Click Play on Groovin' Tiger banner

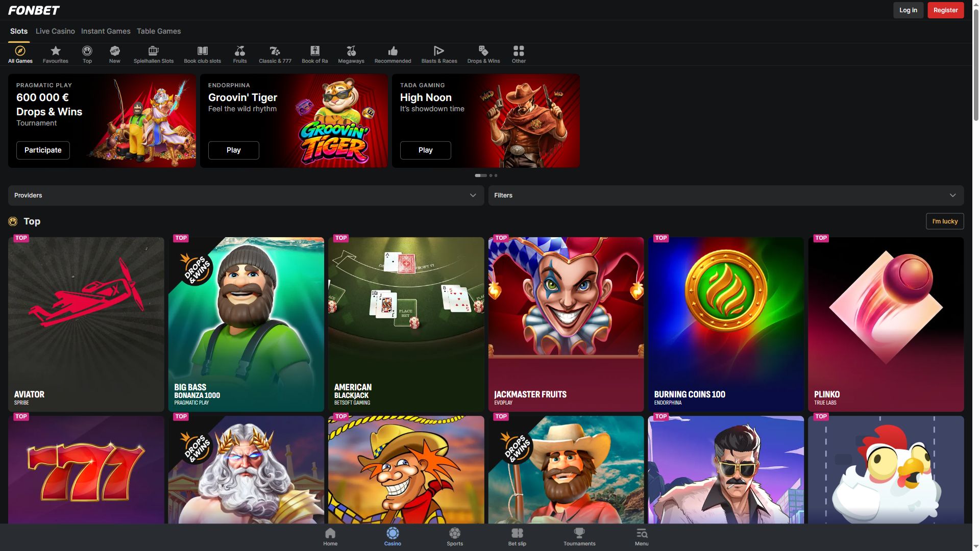click(x=233, y=150)
